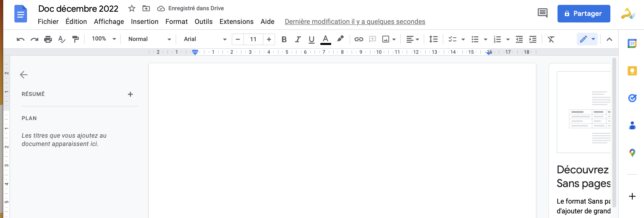Increase font size with plus button
Screen dimensions: 644x218
[x=269, y=39]
